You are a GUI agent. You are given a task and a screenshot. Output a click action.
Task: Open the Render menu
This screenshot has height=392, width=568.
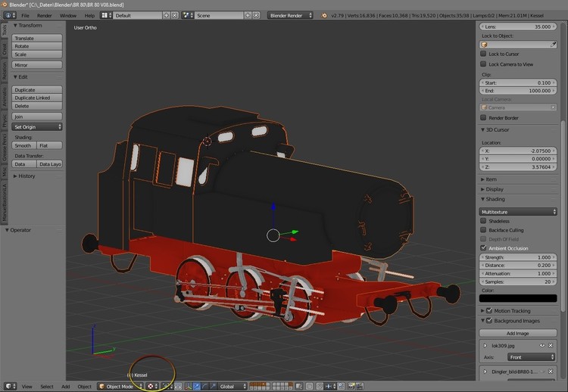[x=44, y=16]
